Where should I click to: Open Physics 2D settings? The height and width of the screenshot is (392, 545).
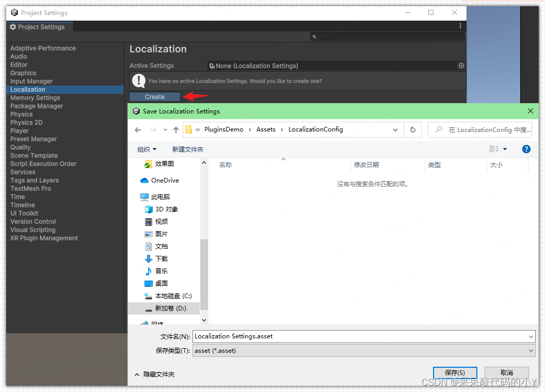(x=26, y=123)
